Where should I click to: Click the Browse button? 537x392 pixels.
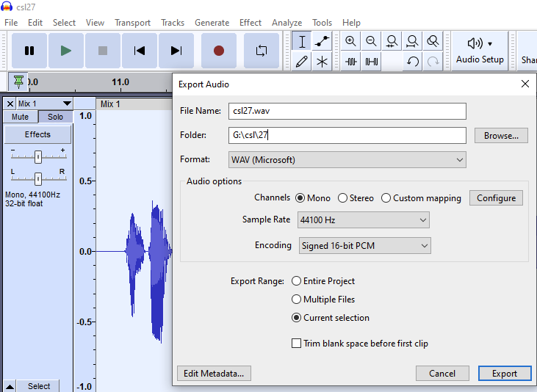click(x=501, y=136)
